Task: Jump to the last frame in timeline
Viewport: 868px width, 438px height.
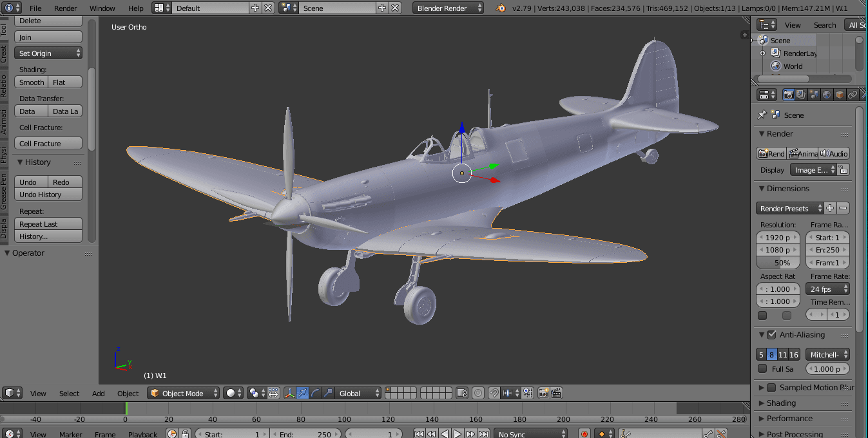Action: [484, 434]
